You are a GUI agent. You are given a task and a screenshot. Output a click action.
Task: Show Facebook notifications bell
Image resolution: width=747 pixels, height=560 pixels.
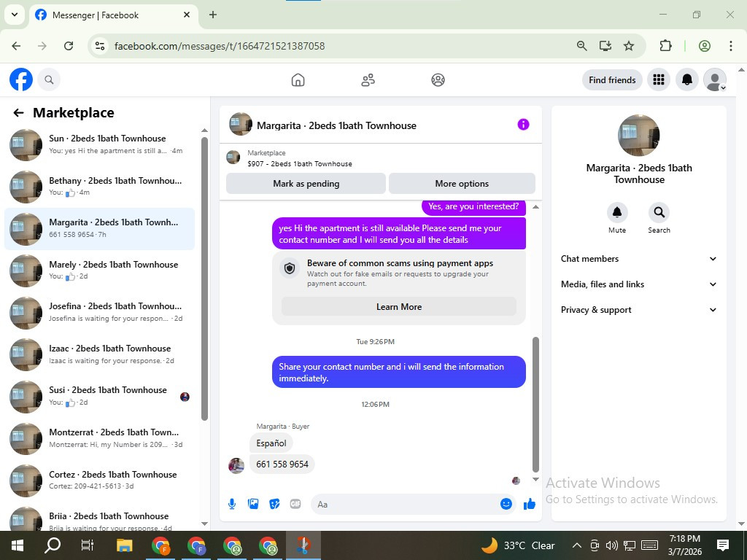point(687,79)
